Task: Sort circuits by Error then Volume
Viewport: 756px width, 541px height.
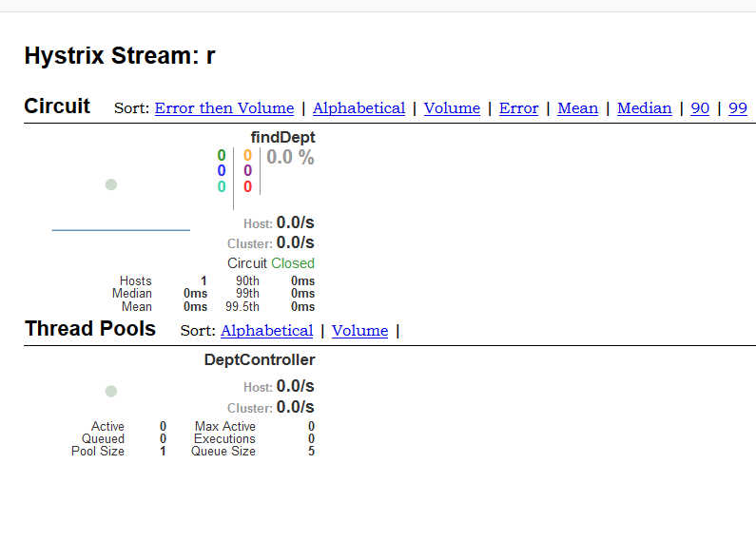Action: (224, 108)
